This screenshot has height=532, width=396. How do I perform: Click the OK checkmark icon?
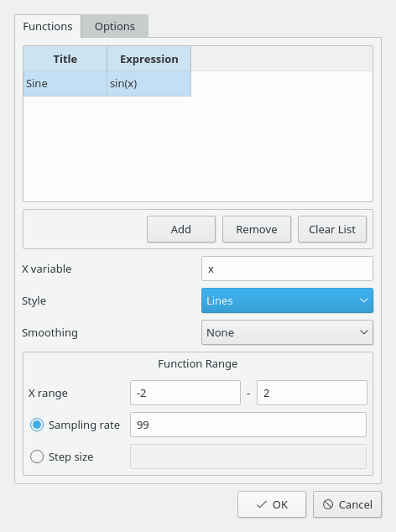tap(261, 504)
